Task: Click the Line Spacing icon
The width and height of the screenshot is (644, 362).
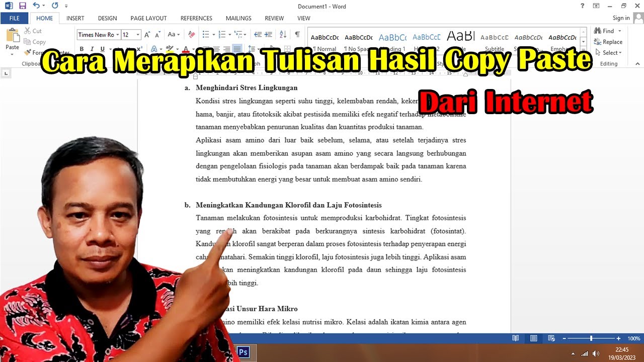Action: pyautogui.click(x=252, y=49)
